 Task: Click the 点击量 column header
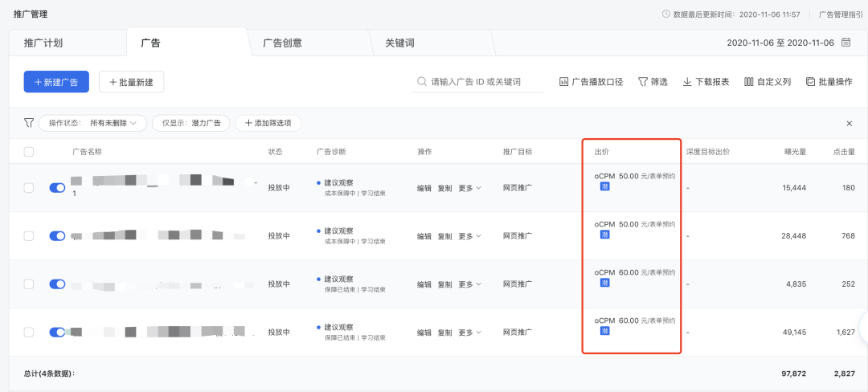point(844,152)
